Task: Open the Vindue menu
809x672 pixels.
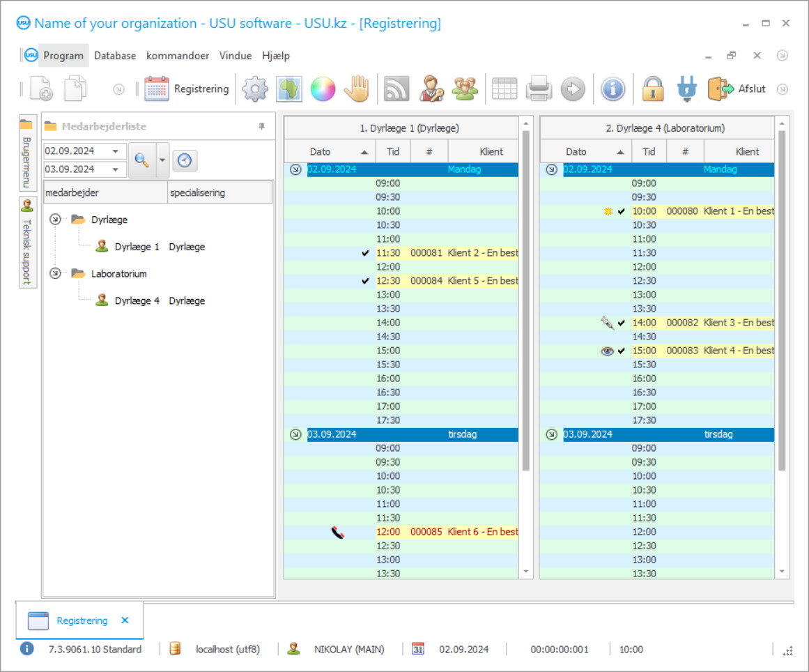Action: tap(236, 56)
